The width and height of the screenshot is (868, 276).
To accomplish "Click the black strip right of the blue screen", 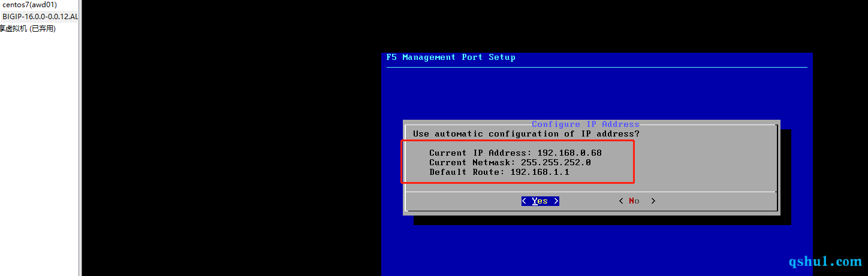I will tap(839, 150).
